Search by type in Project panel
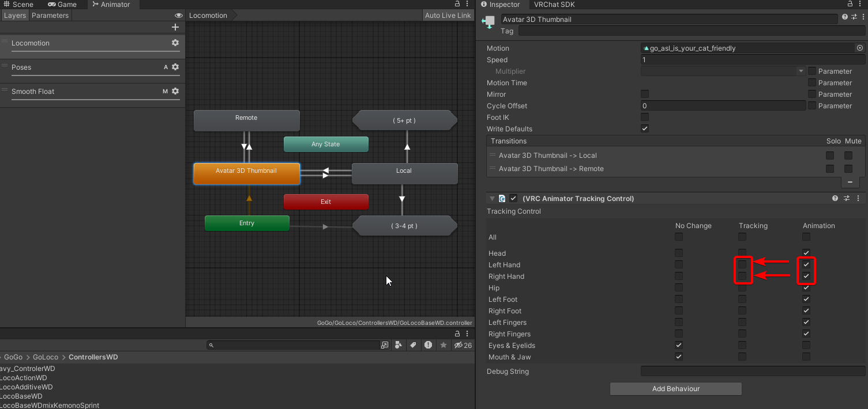The height and width of the screenshot is (409, 868). click(399, 345)
